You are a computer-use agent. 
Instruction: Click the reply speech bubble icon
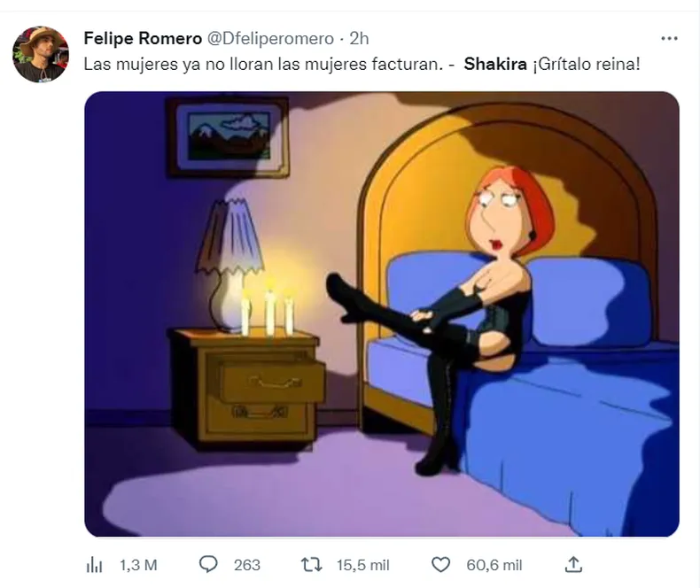(x=209, y=564)
